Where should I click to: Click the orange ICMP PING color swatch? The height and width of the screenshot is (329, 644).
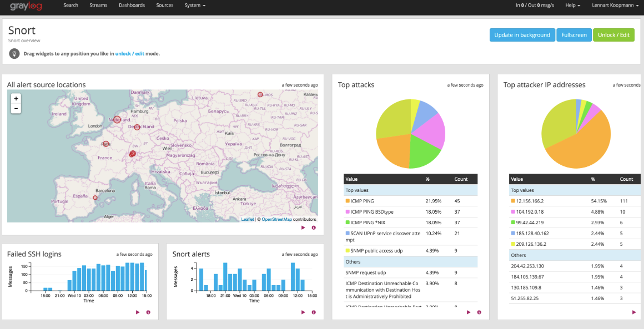point(348,201)
